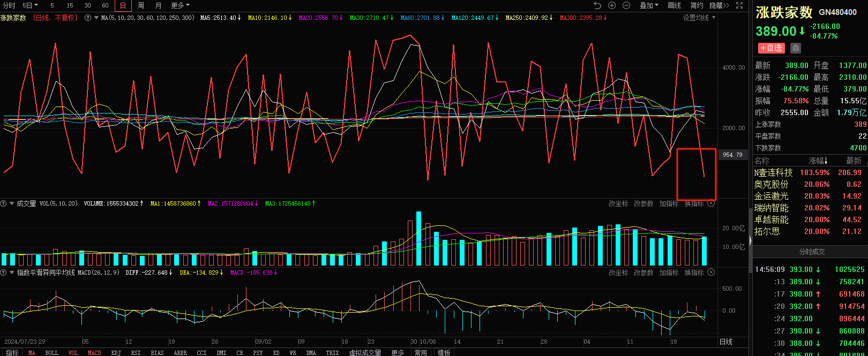Close the volume indicator panel

(711, 203)
